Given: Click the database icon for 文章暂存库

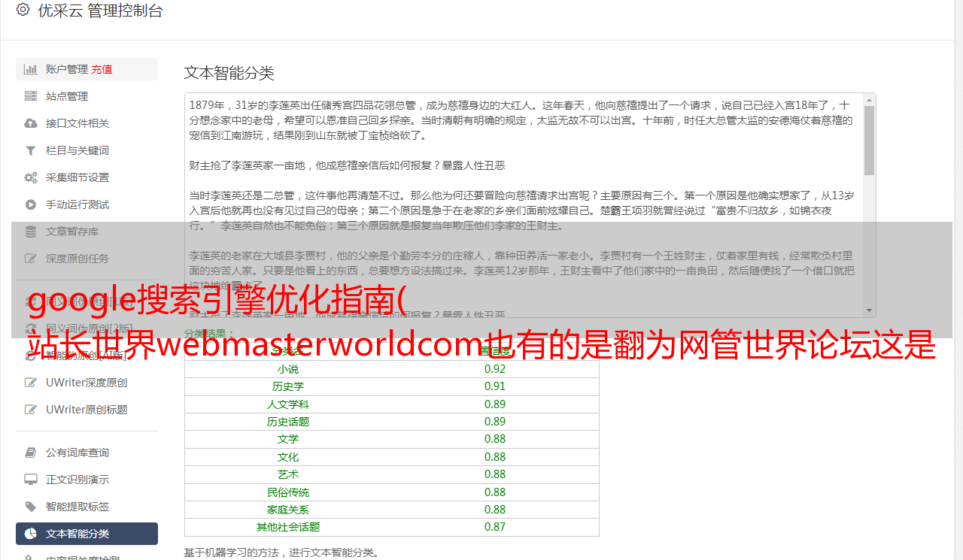Looking at the screenshot, I should pyautogui.click(x=31, y=232).
